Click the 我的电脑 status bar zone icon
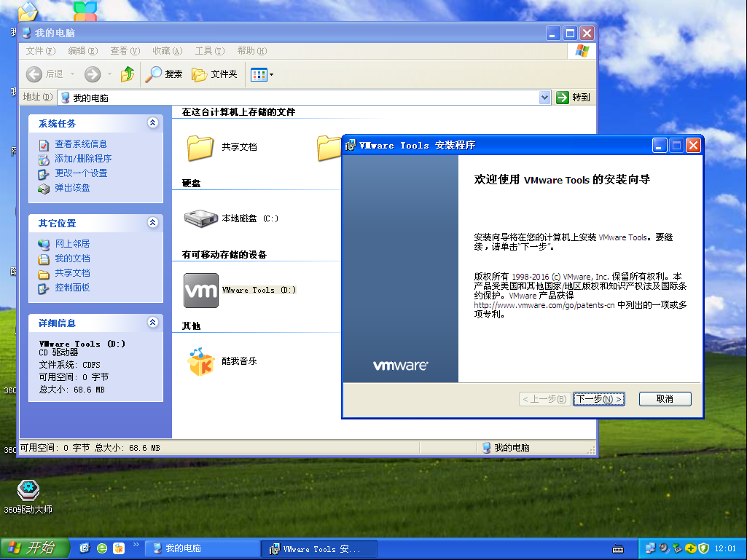The width and height of the screenshot is (747, 560). [x=486, y=448]
